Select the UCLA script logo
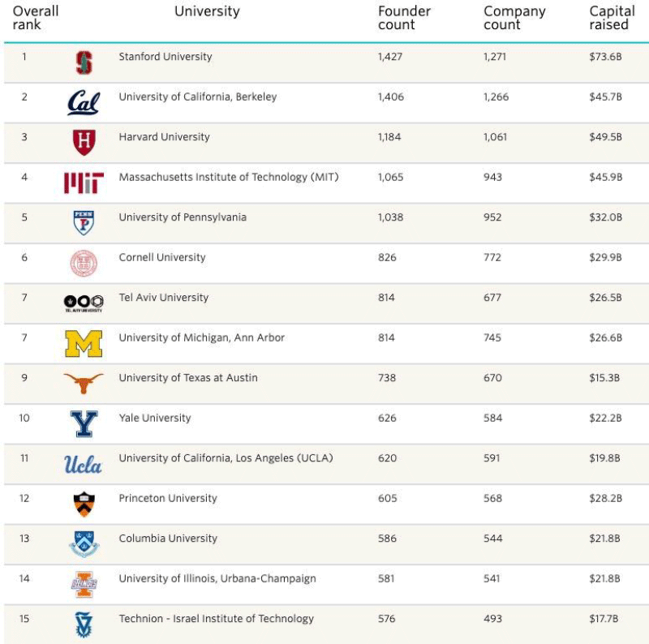 pos(84,464)
